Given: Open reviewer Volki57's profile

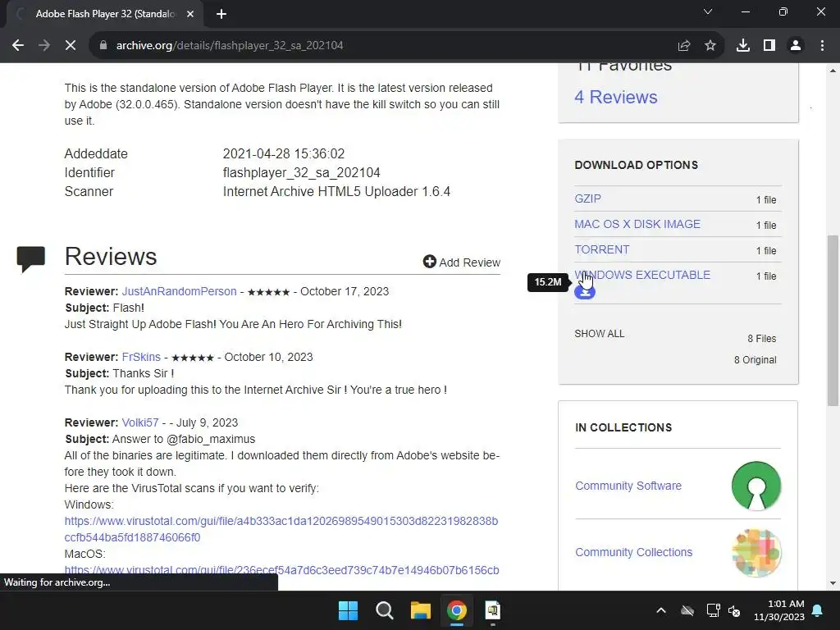Looking at the screenshot, I should coord(139,422).
